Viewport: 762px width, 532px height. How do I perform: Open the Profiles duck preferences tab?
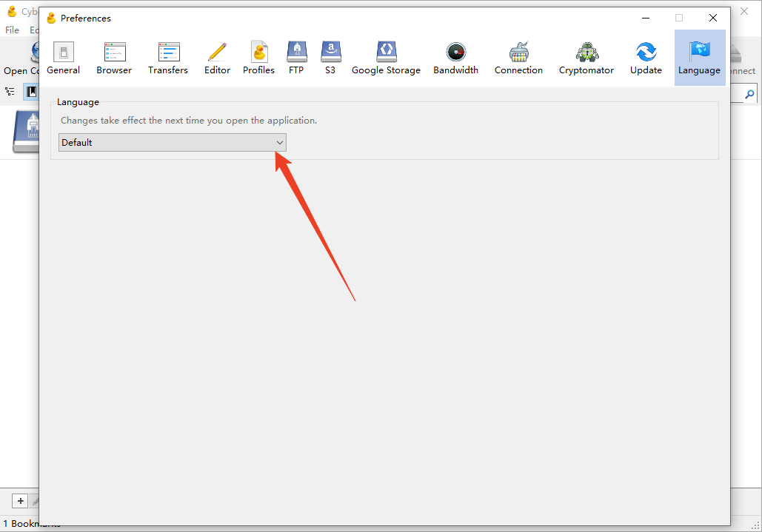point(258,58)
